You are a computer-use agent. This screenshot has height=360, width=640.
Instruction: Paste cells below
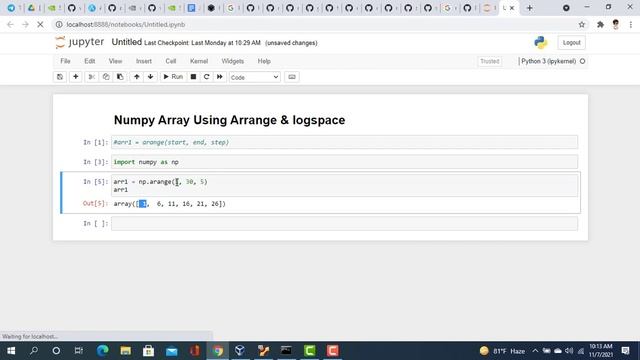point(120,77)
